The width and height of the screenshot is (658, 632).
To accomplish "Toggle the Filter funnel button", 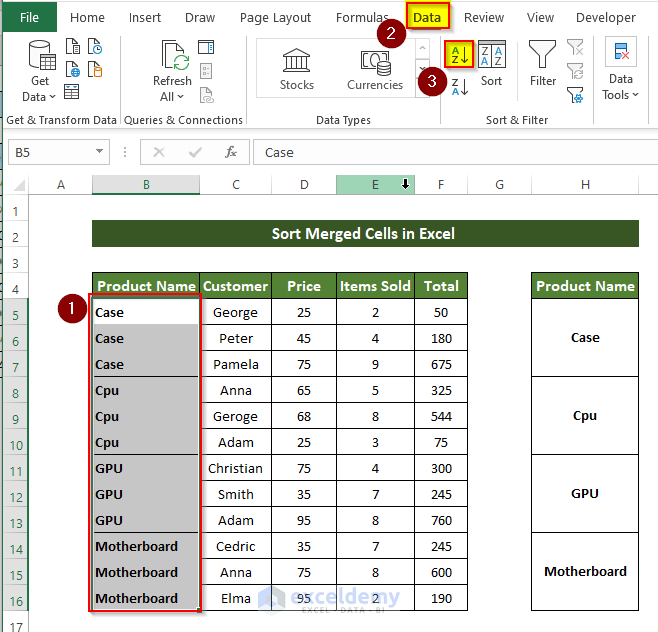I will 543,63.
